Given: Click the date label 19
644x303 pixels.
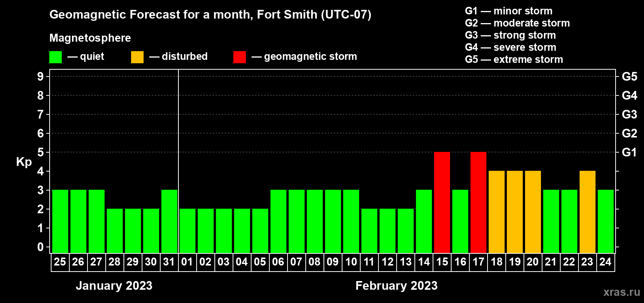Looking at the screenshot, I should click(514, 262).
